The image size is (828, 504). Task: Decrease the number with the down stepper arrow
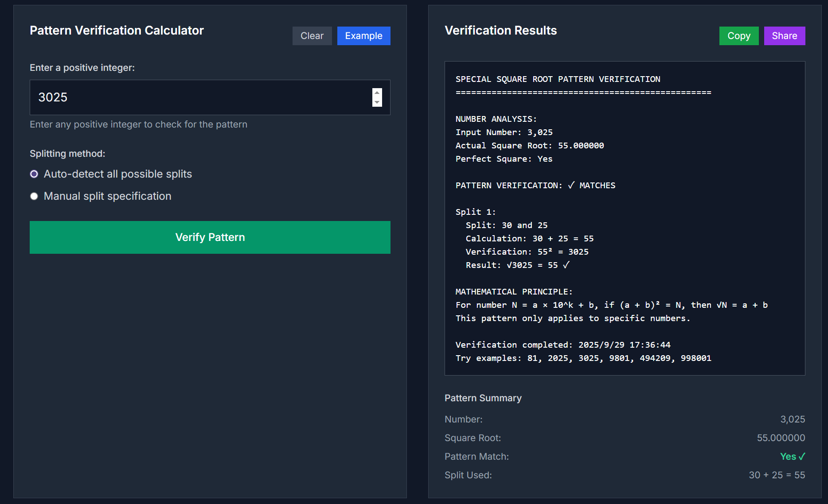point(377,102)
